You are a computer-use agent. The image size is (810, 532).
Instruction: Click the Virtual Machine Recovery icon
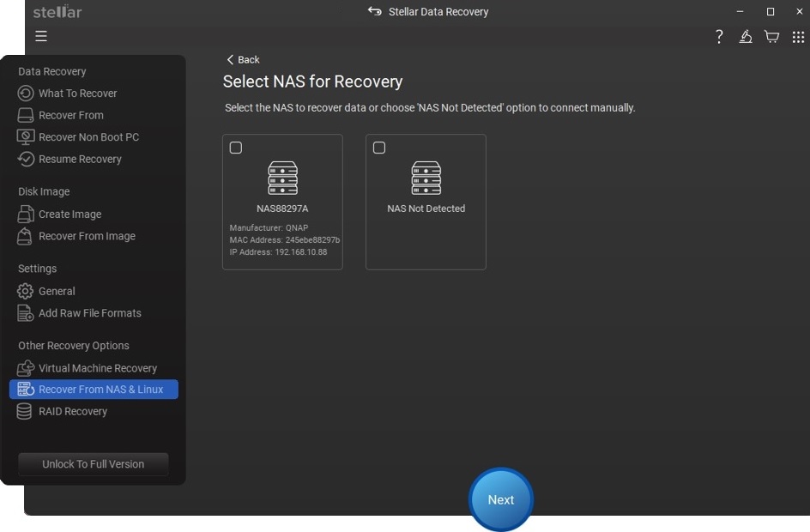(x=26, y=368)
